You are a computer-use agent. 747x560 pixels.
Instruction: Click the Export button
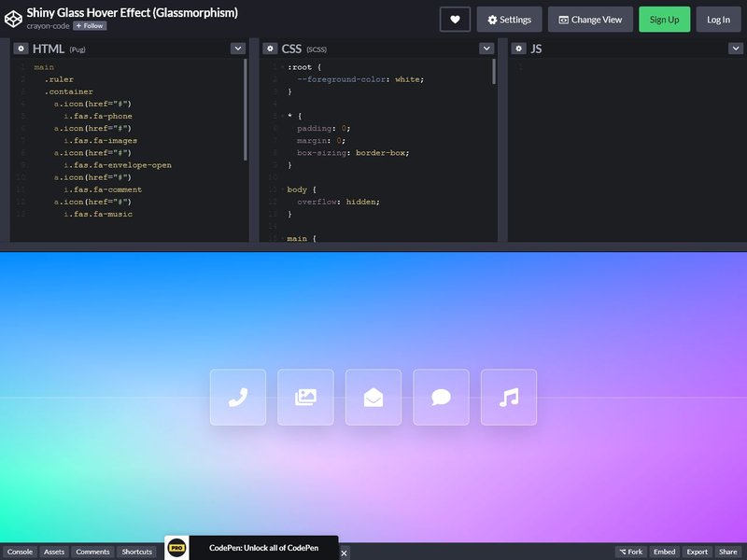point(697,552)
